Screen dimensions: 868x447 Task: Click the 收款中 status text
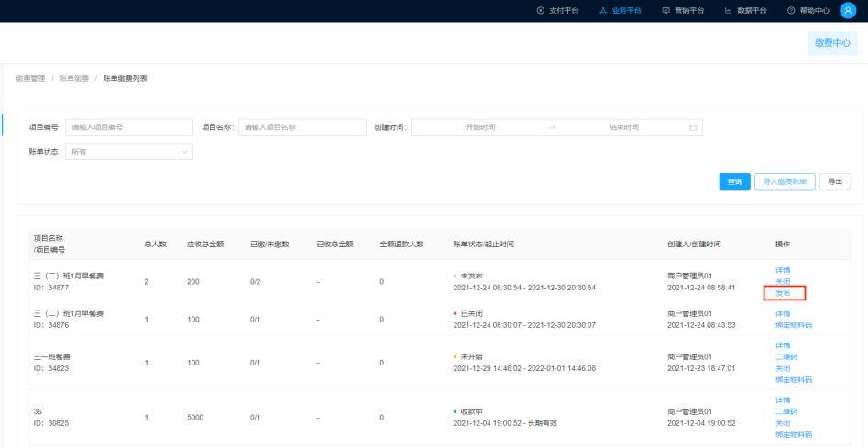472,411
